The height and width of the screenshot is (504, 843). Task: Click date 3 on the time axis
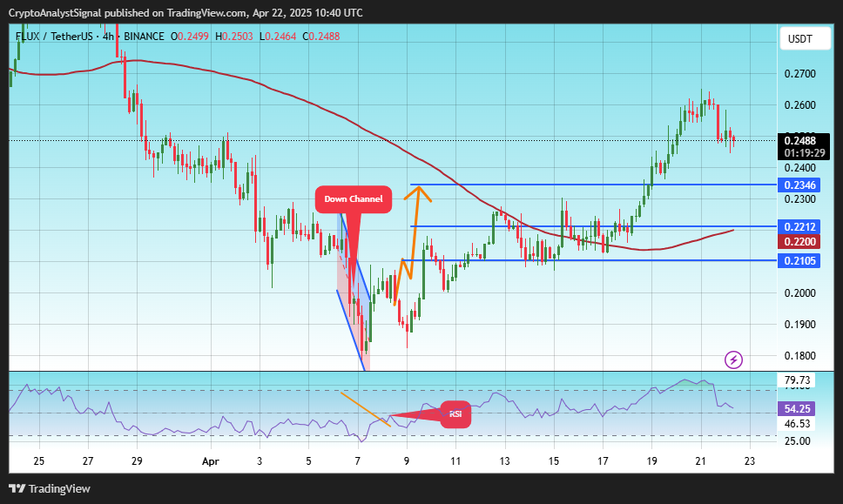[260, 461]
